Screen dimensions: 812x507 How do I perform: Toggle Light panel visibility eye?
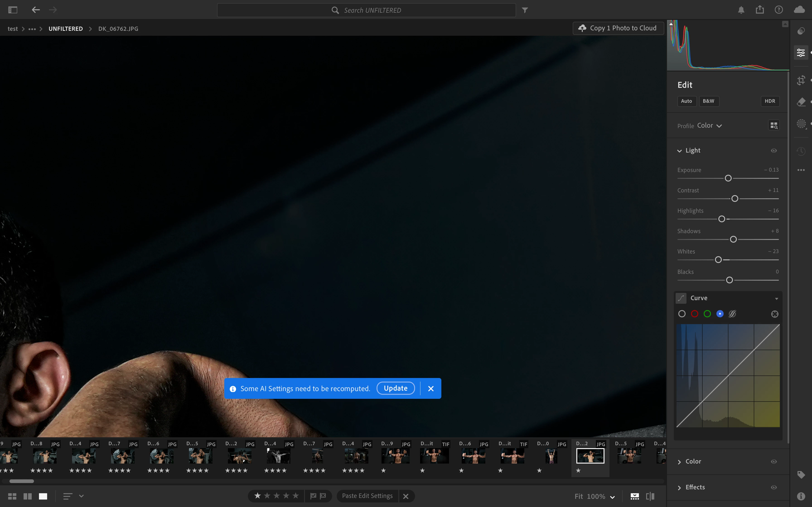point(774,151)
